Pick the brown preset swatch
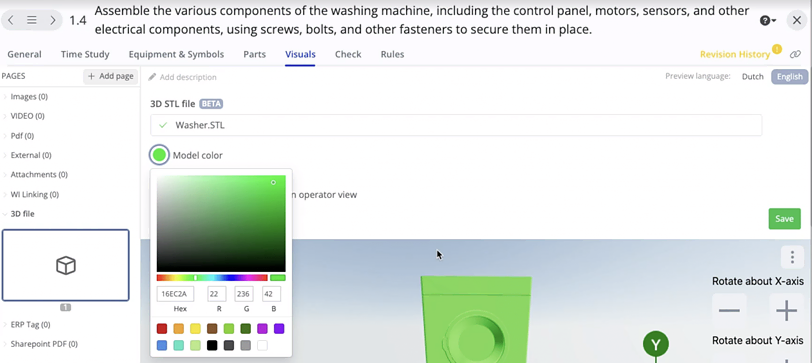Screen dimensions: 812x363 tap(212, 329)
